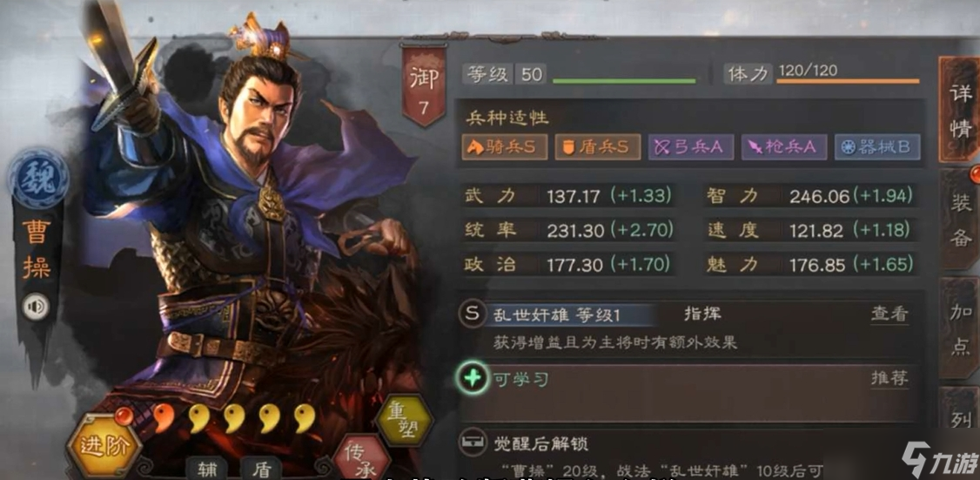This screenshot has height=480, width=980.
Task: Select the 骑兵S troop aptitude
Action: tap(505, 147)
